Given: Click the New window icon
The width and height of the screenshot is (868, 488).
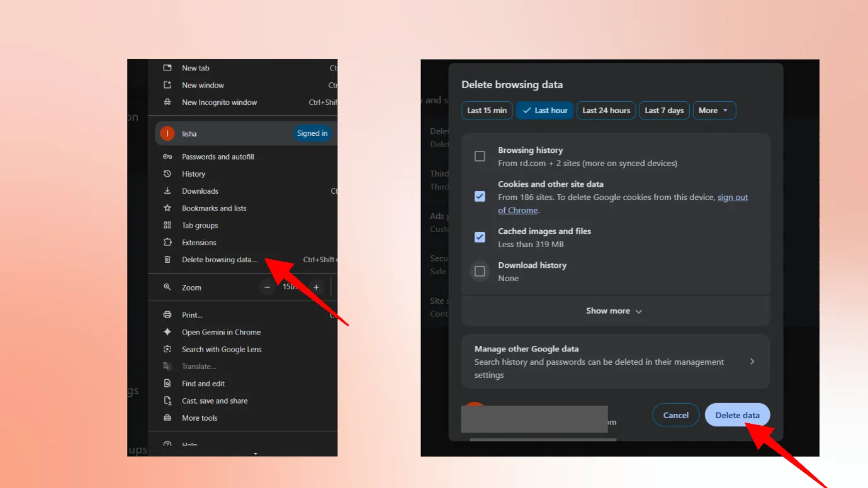Looking at the screenshot, I should tap(167, 85).
